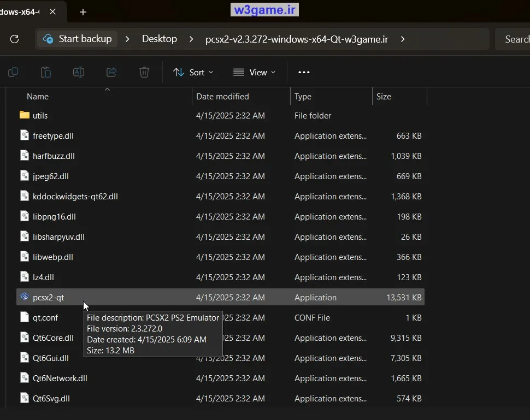Expand chevron after Desktop breadcrumb

click(x=191, y=39)
